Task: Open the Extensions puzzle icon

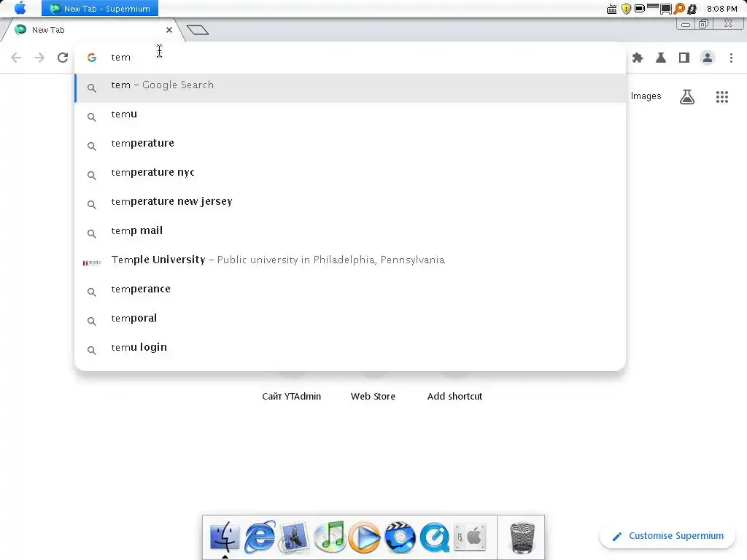Action: point(638,58)
